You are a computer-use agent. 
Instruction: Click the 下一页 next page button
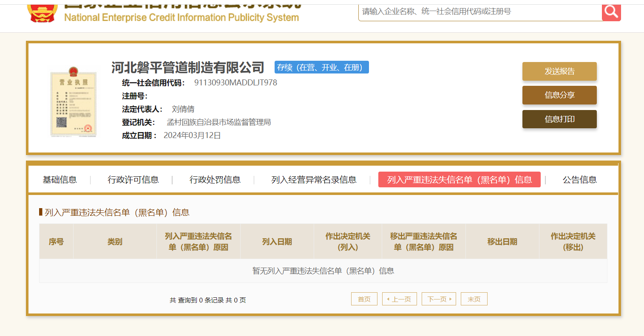439,299
